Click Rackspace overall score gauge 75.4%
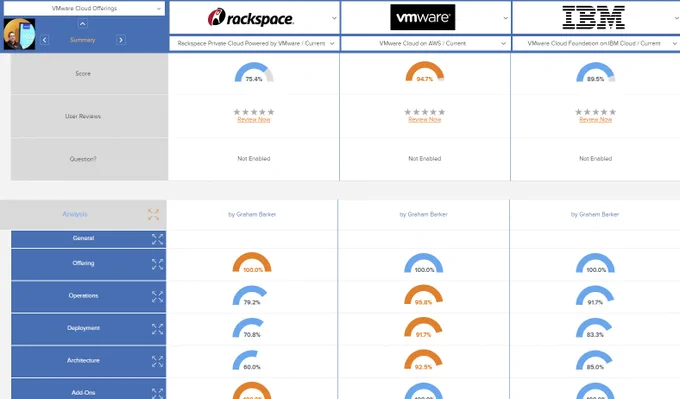Screen dimensions: 680x399 click(254, 72)
